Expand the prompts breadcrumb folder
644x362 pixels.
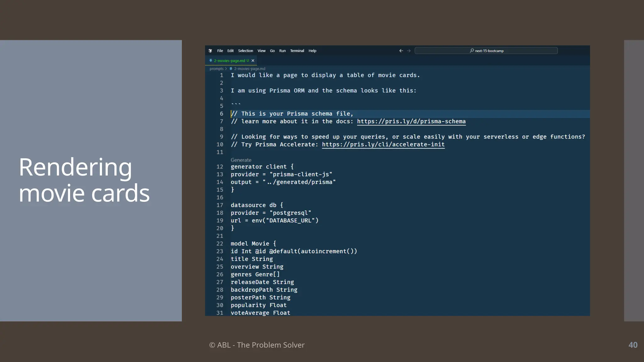[216, 69]
